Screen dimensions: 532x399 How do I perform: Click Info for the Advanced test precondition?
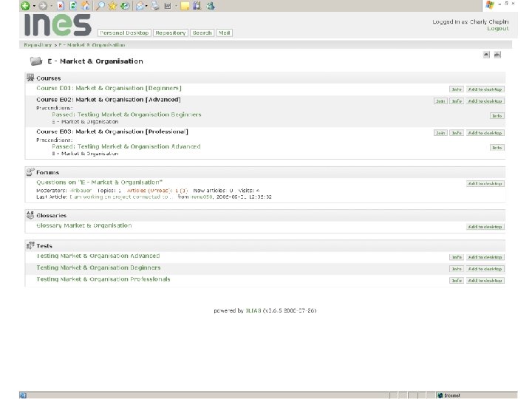pos(497,148)
